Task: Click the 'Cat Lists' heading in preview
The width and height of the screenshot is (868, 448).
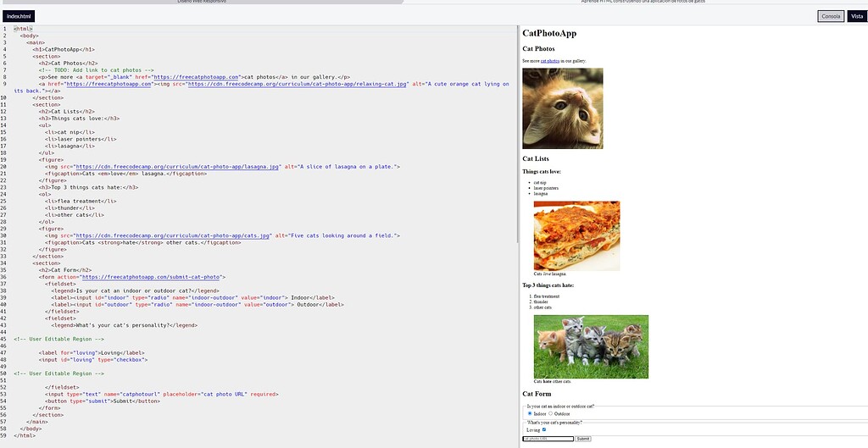Action: click(x=536, y=158)
